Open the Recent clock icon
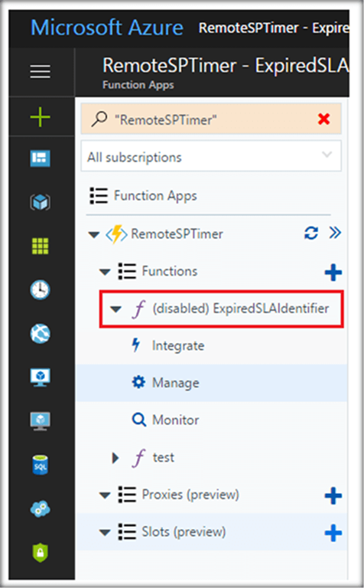Image resolution: width=364 pixels, height=588 pixels. tap(40, 289)
